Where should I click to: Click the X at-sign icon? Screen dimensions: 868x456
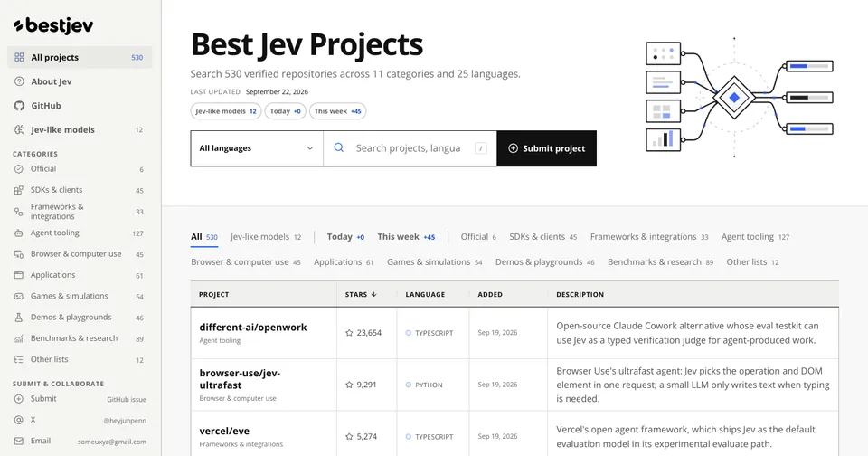coord(19,420)
